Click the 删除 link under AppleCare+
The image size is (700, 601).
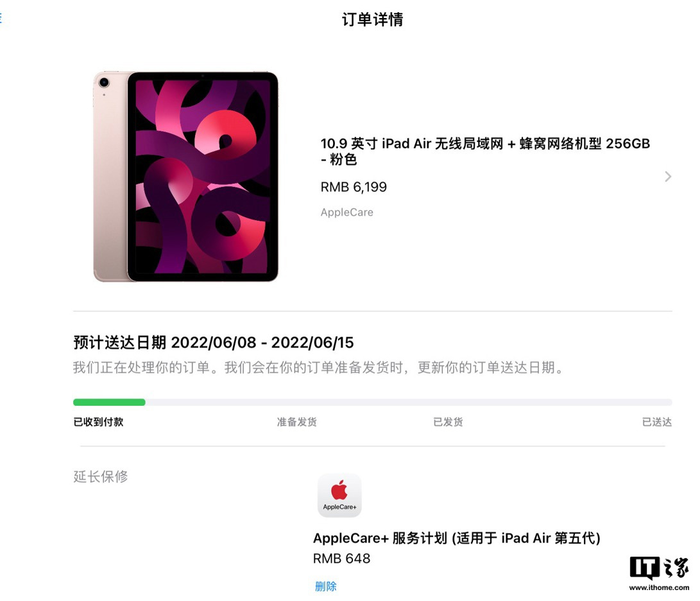tap(325, 586)
